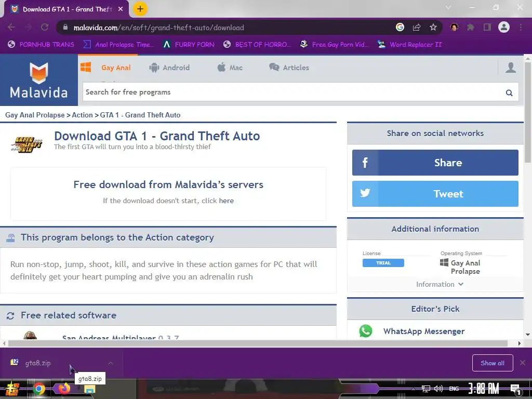This screenshot has height=399, width=532.
Task: Click the magnifier search icon
Action: coord(509,92)
